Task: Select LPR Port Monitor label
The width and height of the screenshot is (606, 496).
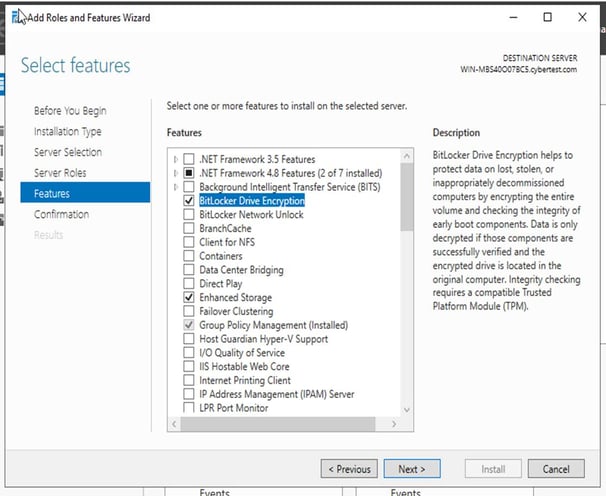Action: tap(234, 408)
